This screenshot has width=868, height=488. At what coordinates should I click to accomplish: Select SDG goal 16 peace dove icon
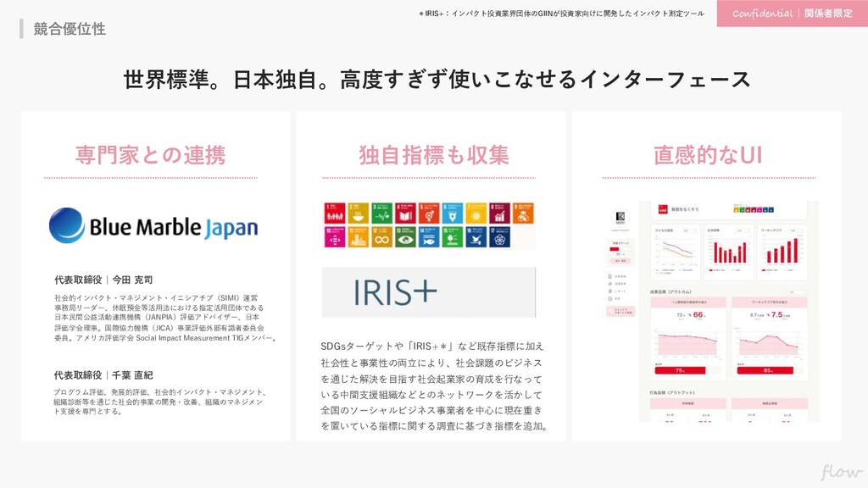[x=476, y=237]
